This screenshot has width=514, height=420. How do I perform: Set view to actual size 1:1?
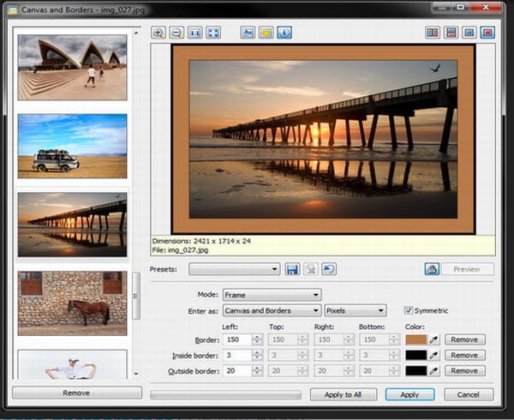pos(195,33)
